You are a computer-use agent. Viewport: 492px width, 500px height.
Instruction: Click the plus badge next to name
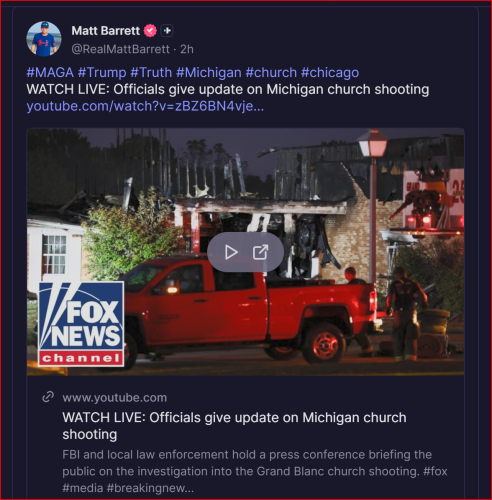(167, 31)
